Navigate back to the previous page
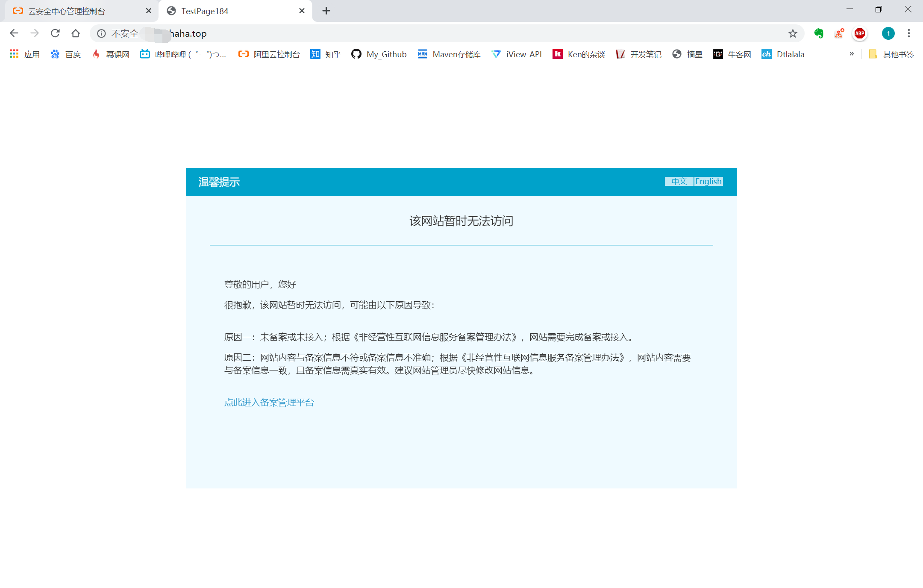This screenshot has width=923, height=588. coord(14,33)
